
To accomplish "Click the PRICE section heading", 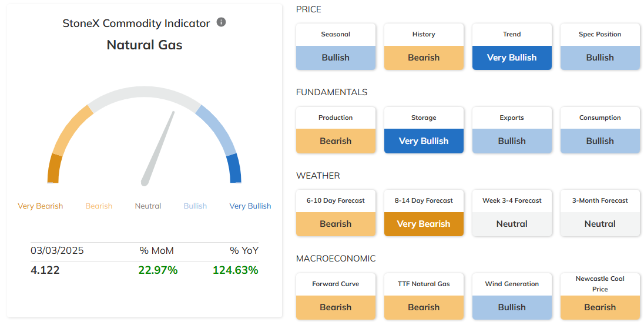I will coord(309,9).
